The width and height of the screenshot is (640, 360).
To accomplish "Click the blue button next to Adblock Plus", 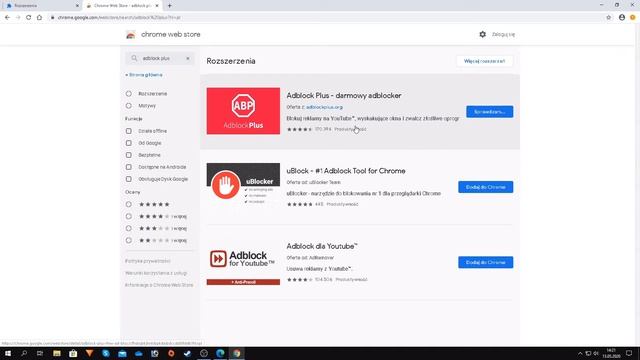I will (489, 111).
